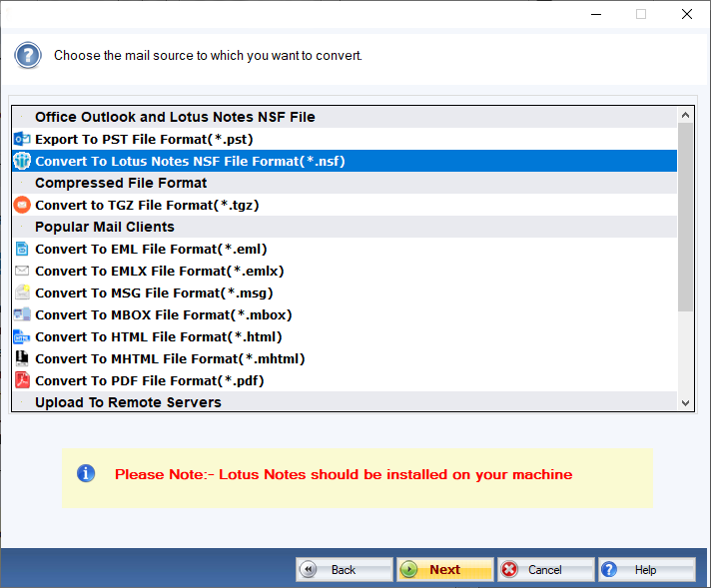Viewport: 711px width, 588px height.
Task: Click the MHTML file format icon
Action: click(22, 358)
